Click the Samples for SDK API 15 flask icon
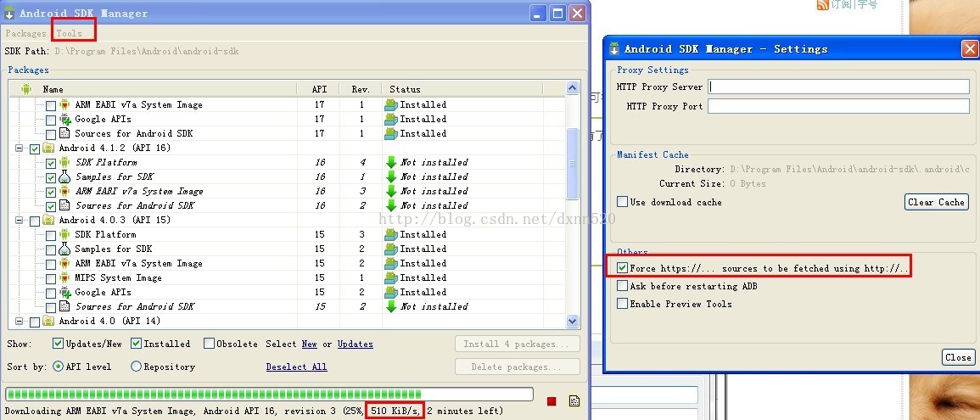Image resolution: width=980 pixels, height=420 pixels. tap(64, 249)
